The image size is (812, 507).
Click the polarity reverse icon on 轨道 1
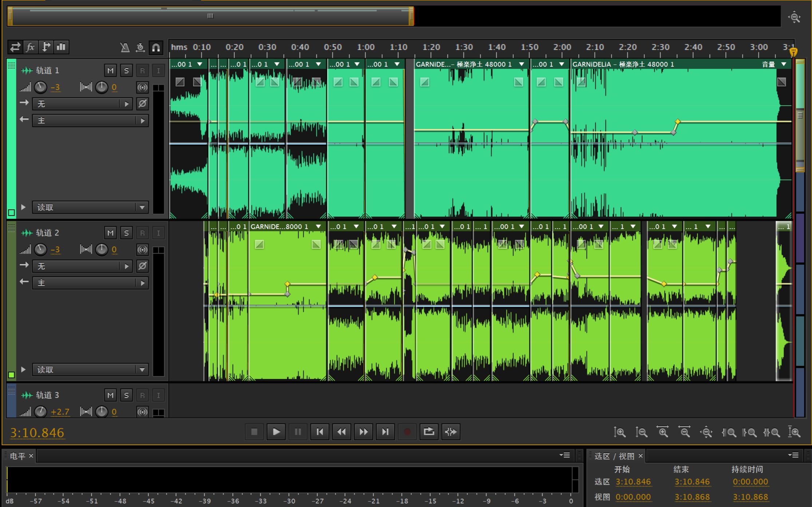point(142,104)
